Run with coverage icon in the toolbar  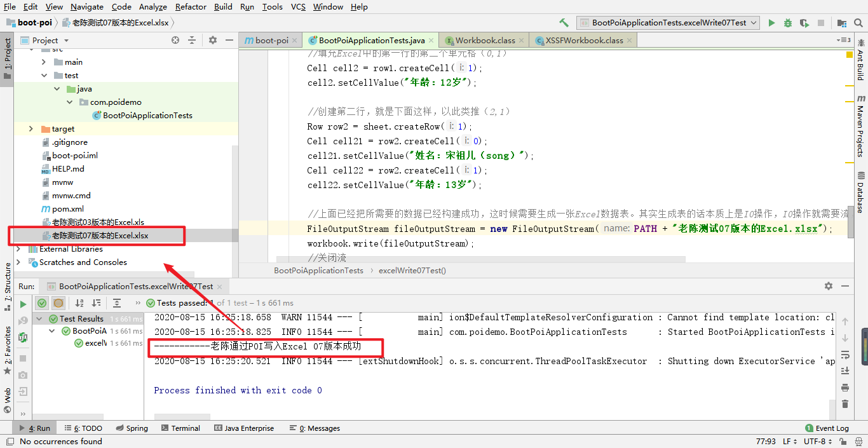[x=804, y=23]
